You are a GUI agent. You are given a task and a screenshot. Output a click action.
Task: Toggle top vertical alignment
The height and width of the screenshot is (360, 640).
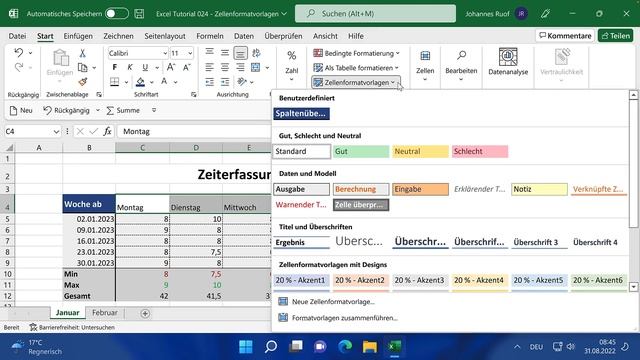[210, 53]
